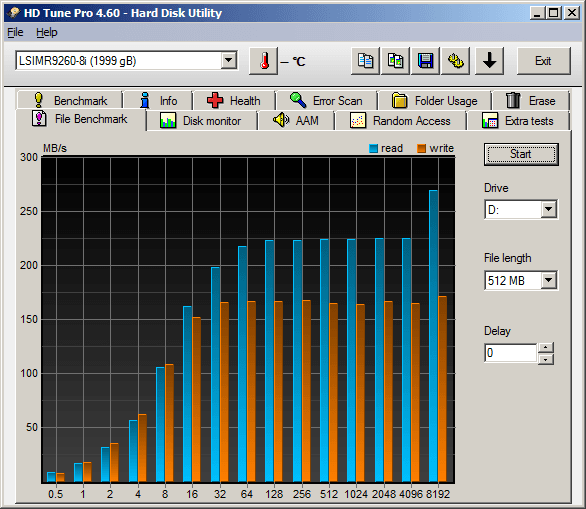Click the HD Tune title bar app icon
The height and width of the screenshot is (509, 586).
[x=14, y=13]
